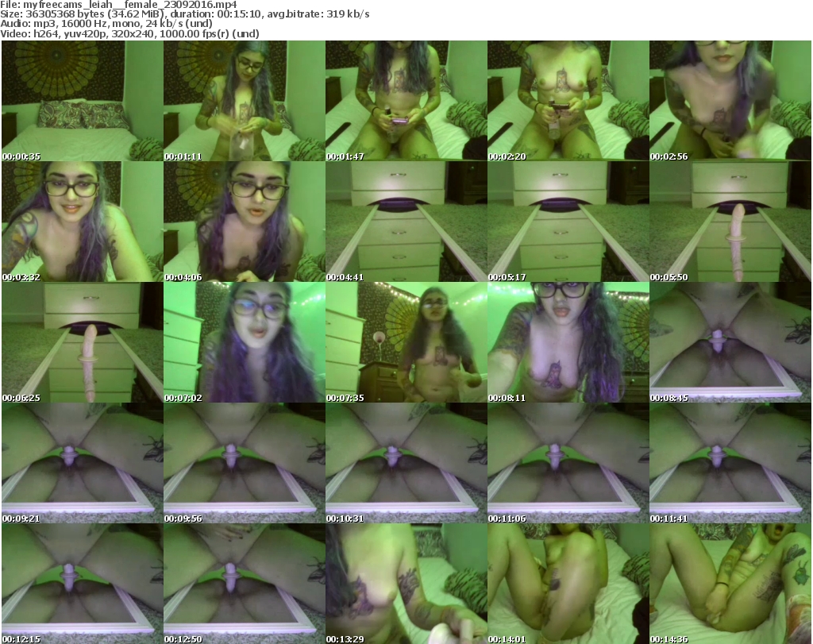Choose the frame stamped 00:11:41
This screenshot has width=813, height=644.
point(730,463)
